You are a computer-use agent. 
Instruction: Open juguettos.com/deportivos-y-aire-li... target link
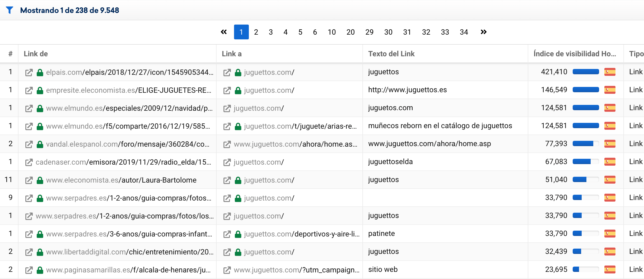tap(302, 234)
